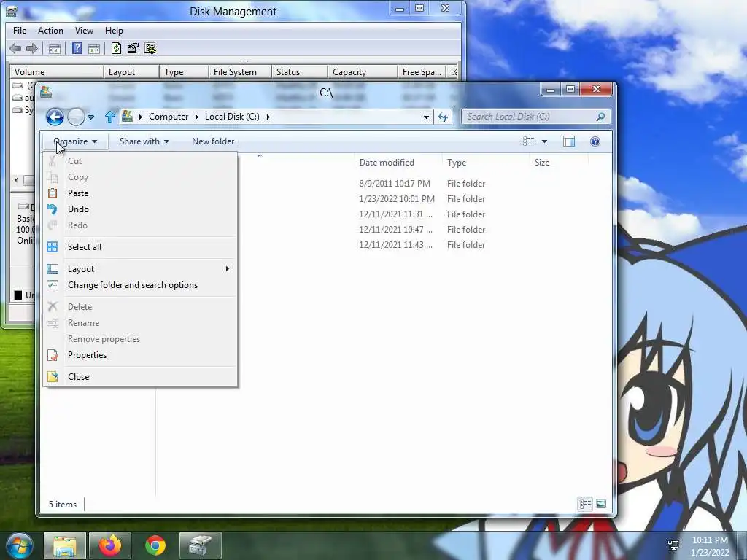Open the view options dropdown arrow
This screenshot has height=560, width=747.
(544, 141)
